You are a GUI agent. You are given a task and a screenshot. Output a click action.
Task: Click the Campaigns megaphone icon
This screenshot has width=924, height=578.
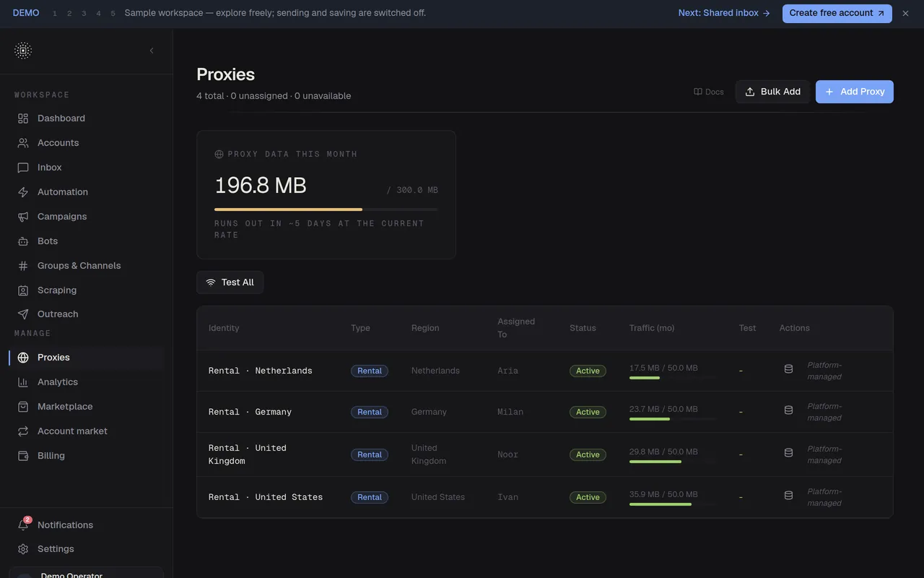pyautogui.click(x=23, y=217)
